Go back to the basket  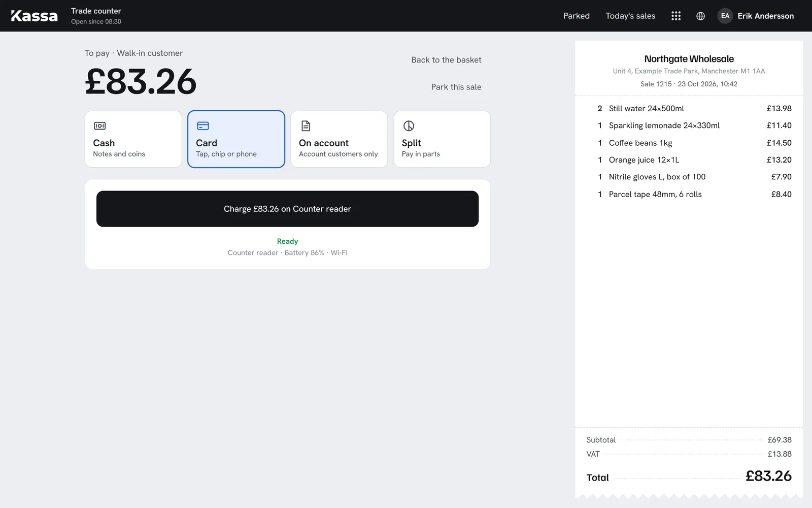pos(446,60)
